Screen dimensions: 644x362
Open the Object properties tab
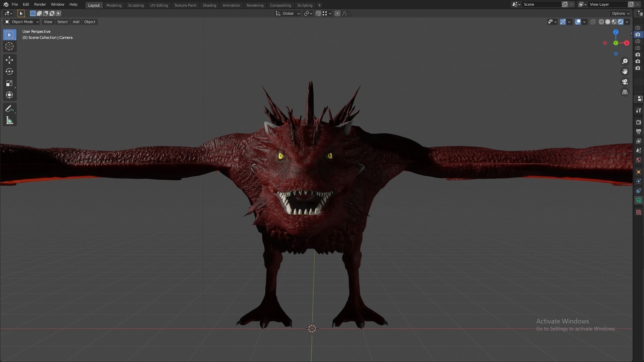click(639, 172)
